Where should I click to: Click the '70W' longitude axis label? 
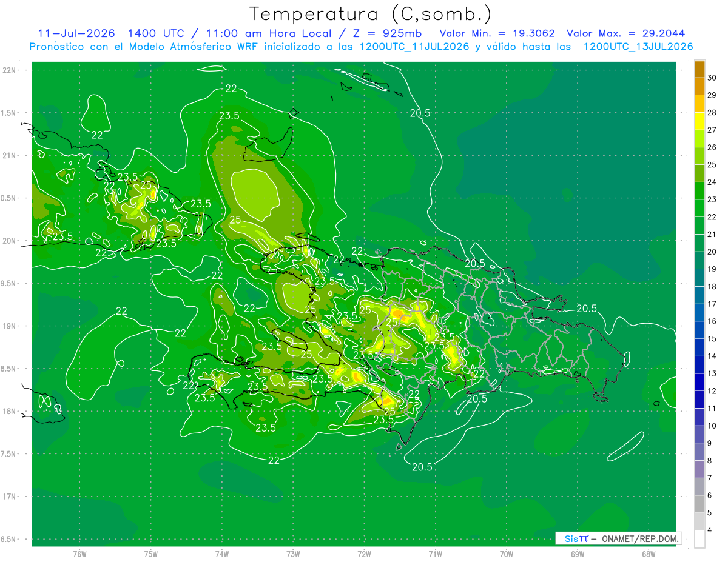507,554
